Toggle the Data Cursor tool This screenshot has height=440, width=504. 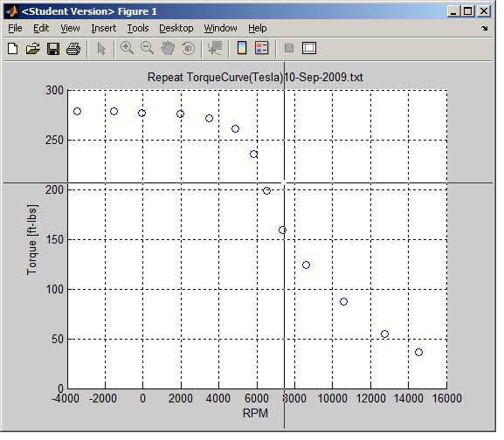(x=215, y=49)
